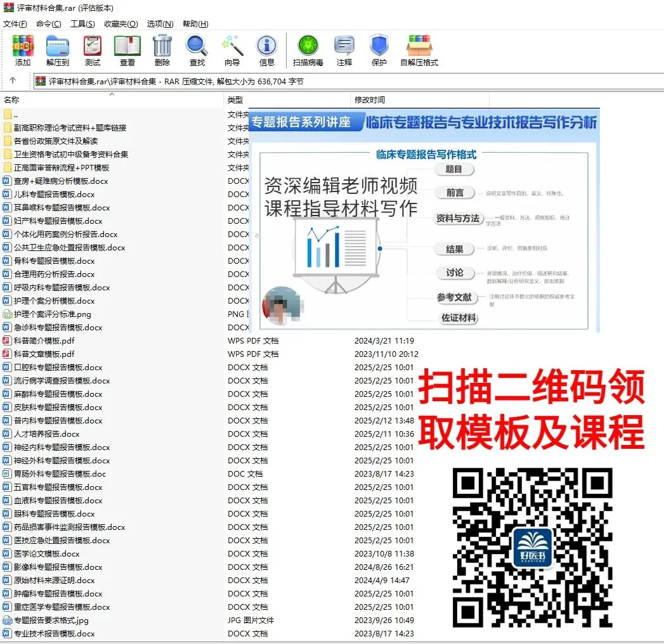Image resolution: width=664 pixels, height=644 pixels.
Task: Open the Comment (注释) tool
Action: [x=344, y=50]
